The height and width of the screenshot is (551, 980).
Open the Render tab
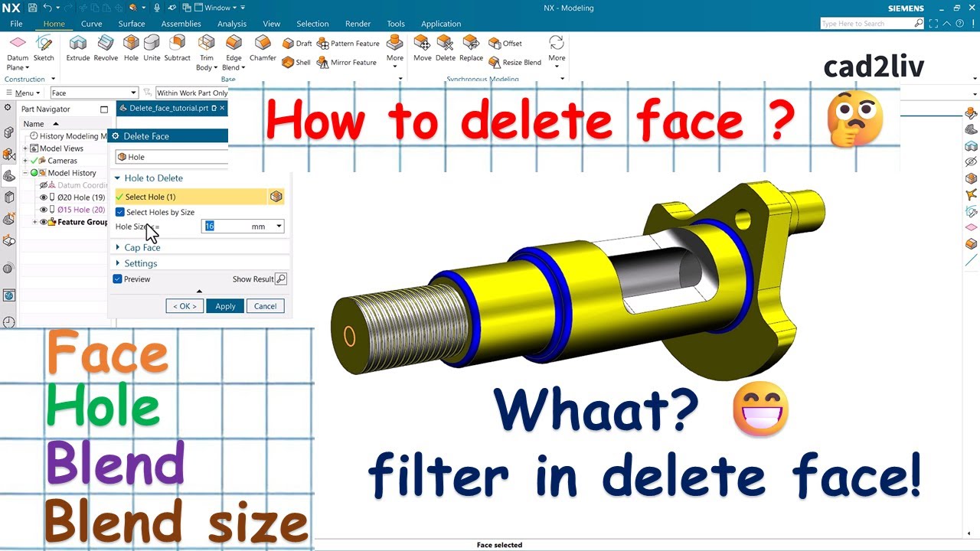[x=358, y=24]
